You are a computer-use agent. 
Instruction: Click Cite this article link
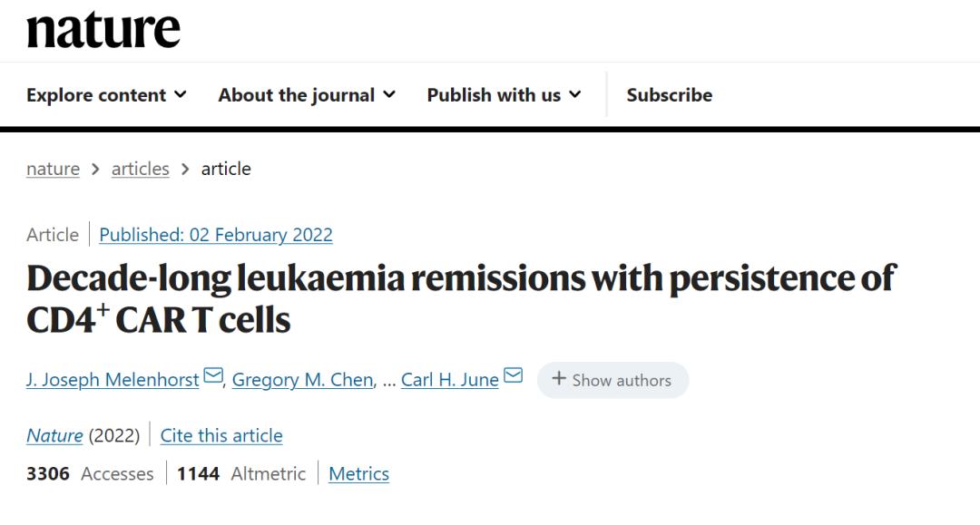(x=221, y=436)
